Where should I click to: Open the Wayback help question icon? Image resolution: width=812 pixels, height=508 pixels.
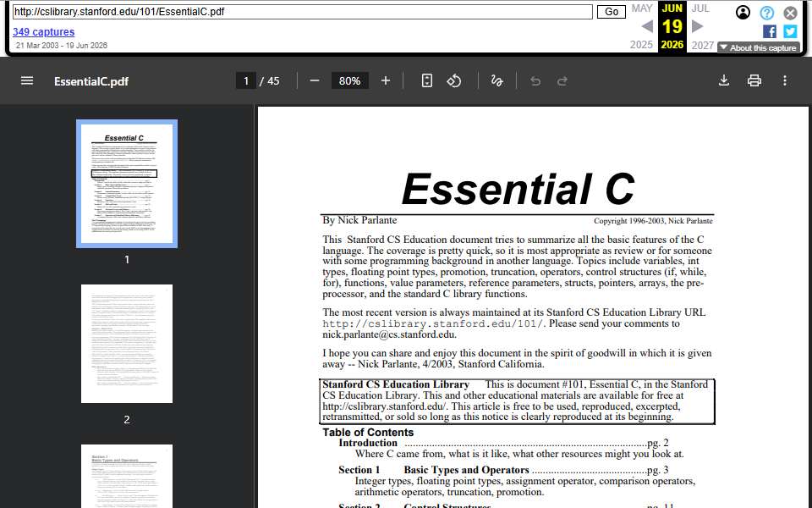[767, 13]
